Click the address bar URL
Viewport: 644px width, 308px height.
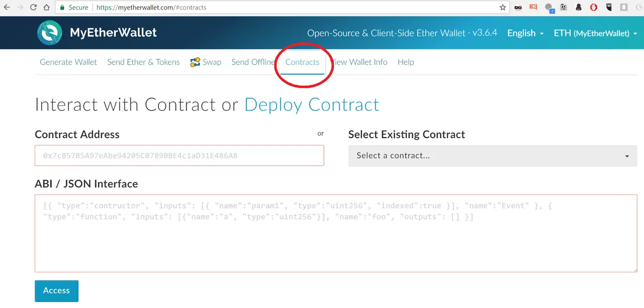click(151, 8)
